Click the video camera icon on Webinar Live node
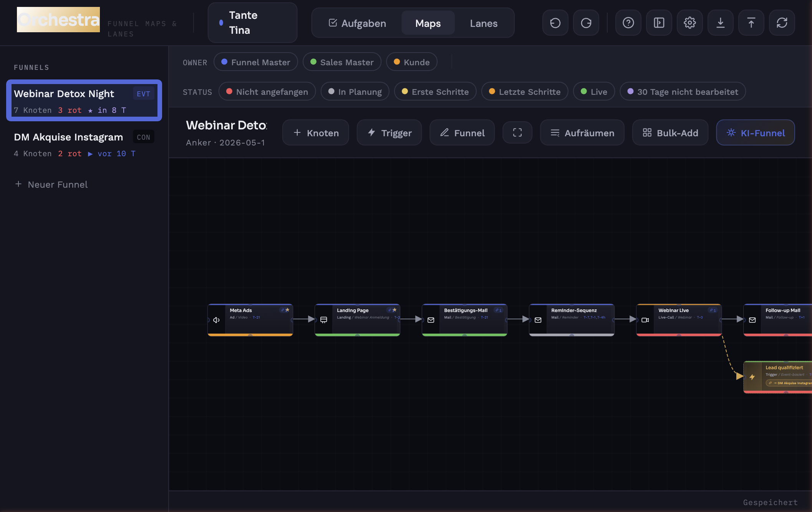Viewport: 812px width, 512px height. point(645,320)
